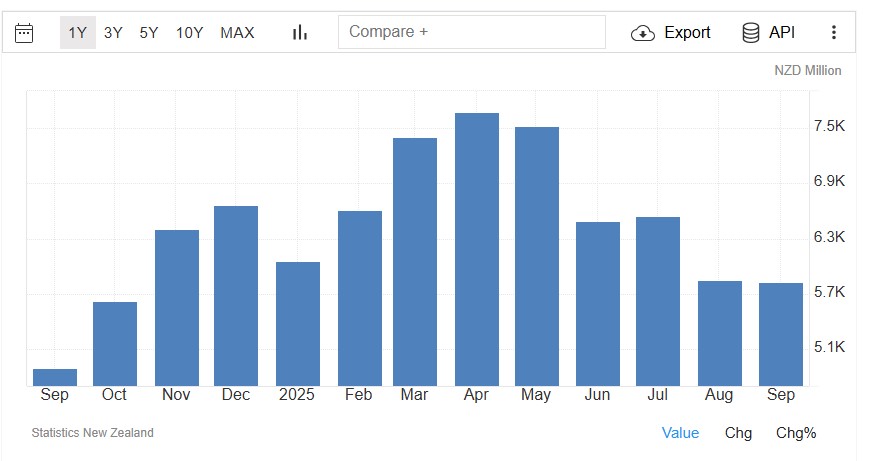Open the three-dot more options menu

click(834, 33)
